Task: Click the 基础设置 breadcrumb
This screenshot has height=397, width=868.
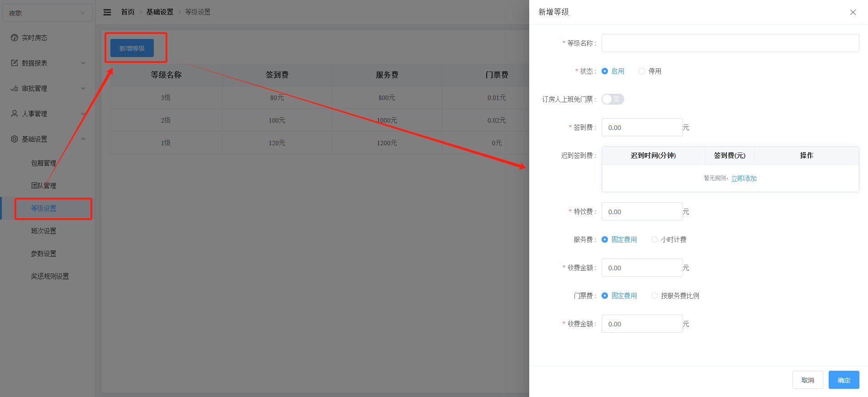Action: (160, 12)
